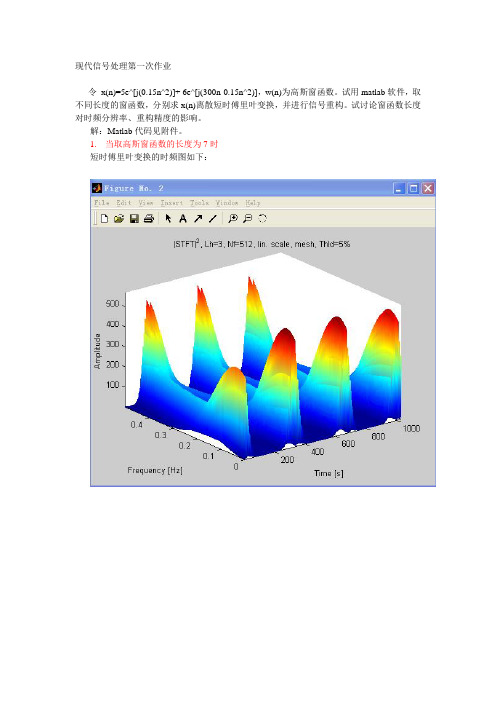The height and width of the screenshot is (702, 496).
Task: Print the figure using the printer icon
Action: click(x=149, y=218)
